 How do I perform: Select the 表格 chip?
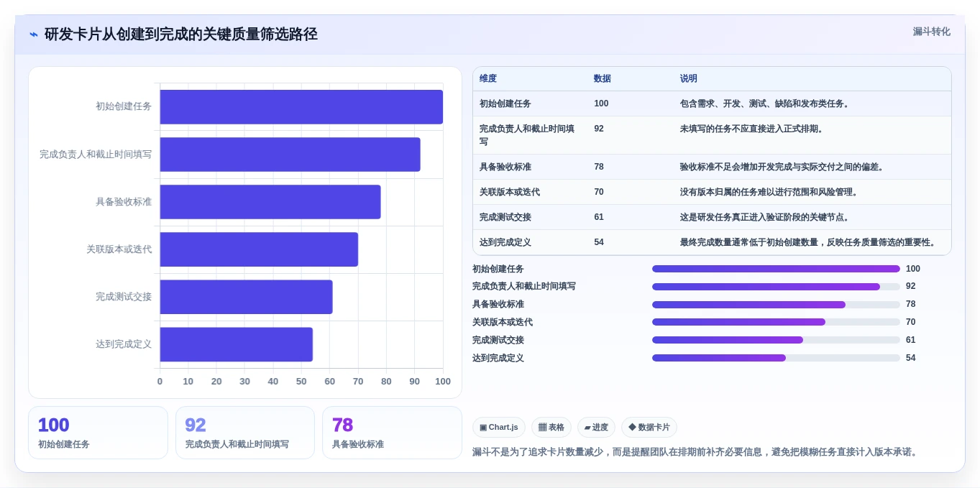tap(551, 428)
